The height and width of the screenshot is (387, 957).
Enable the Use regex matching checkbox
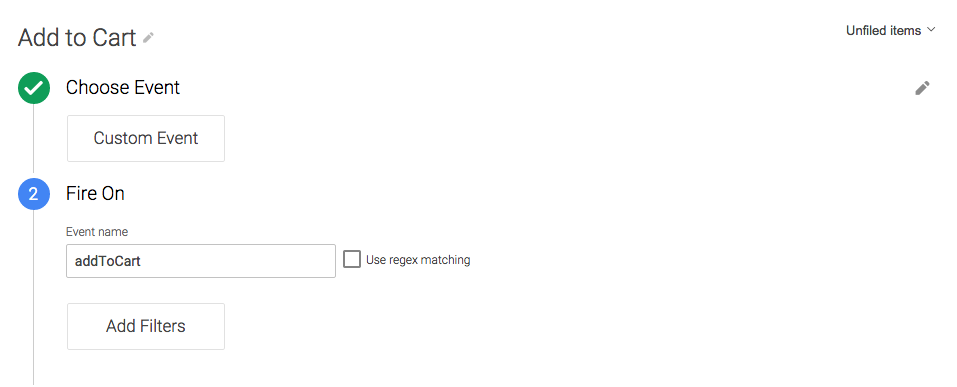click(x=352, y=259)
